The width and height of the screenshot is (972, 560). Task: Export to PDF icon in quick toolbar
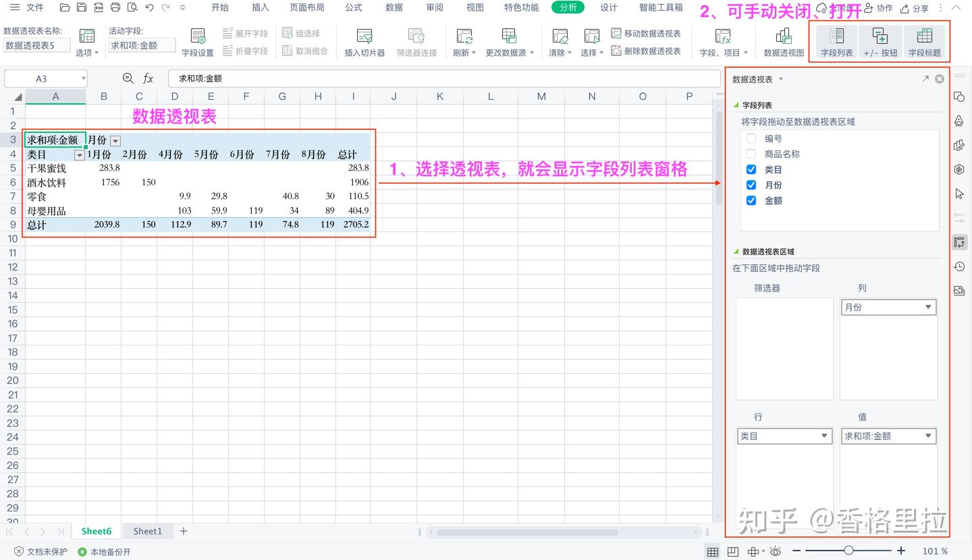(x=99, y=8)
